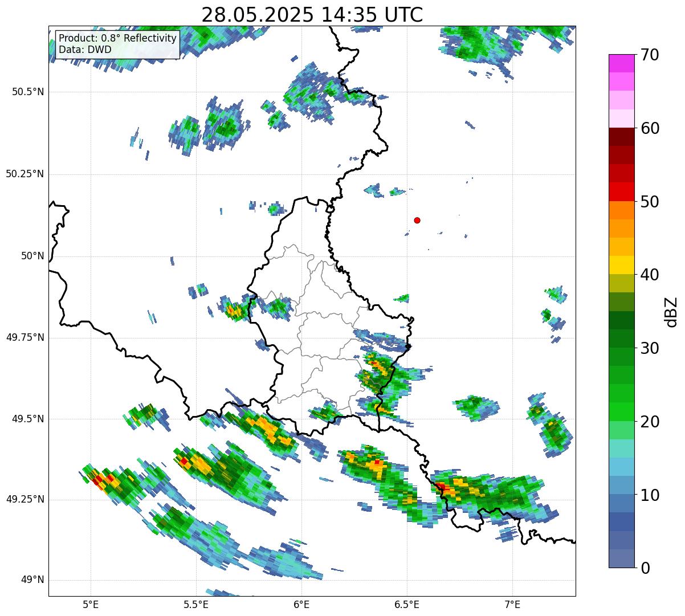Click the '5.5°E' longitude label
685x616 pixels.
pyautogui.click(x=196, y=604)
